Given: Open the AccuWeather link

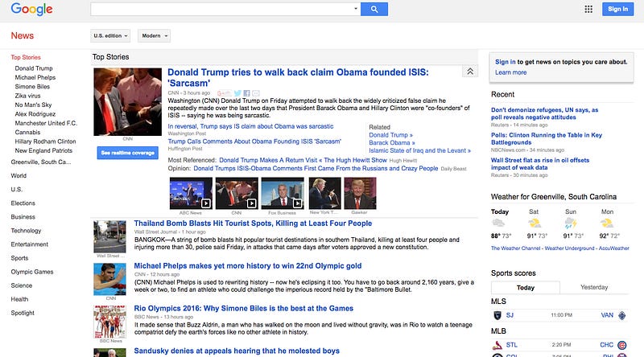Looking at the screenshot, I should (x=613, y=248).
